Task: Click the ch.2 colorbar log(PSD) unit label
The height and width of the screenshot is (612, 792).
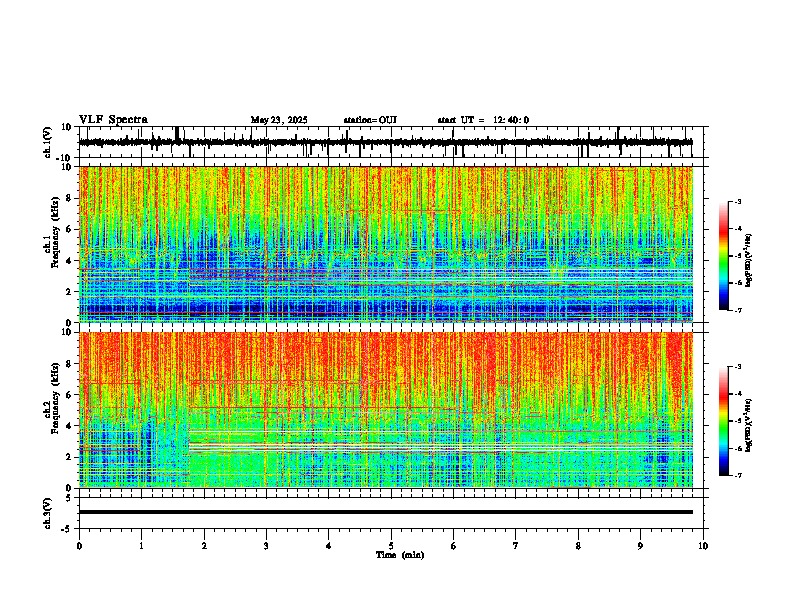Action: click(x=748, y=426)
